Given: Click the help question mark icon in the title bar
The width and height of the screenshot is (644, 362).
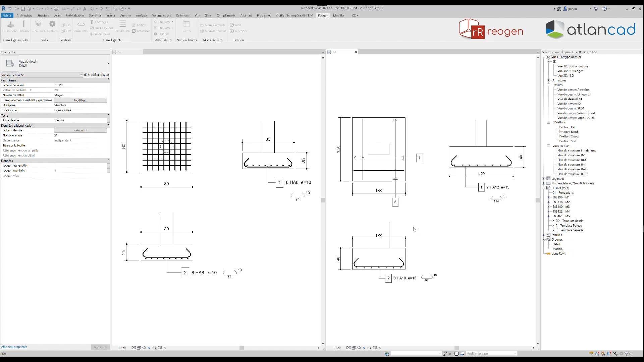Looking at the screenshot, I should click(x=604, y=9).
